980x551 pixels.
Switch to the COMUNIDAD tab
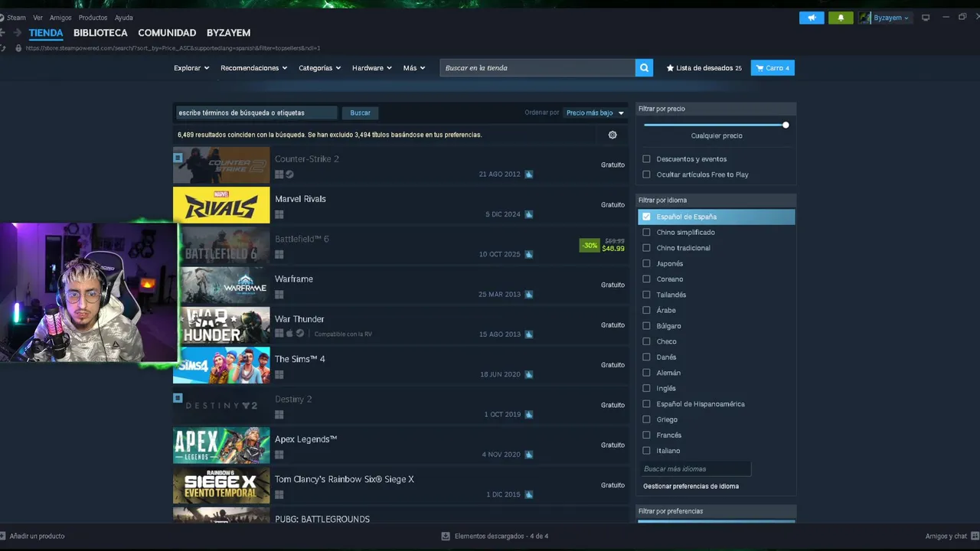click(167, 33)
